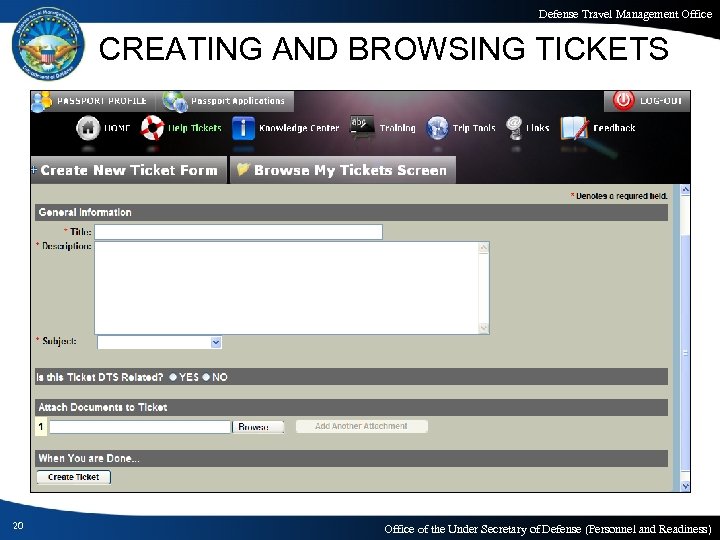Screen dimensions: 720x540
Task: Go to Help Tickets menu label
Action: (195, 128)
